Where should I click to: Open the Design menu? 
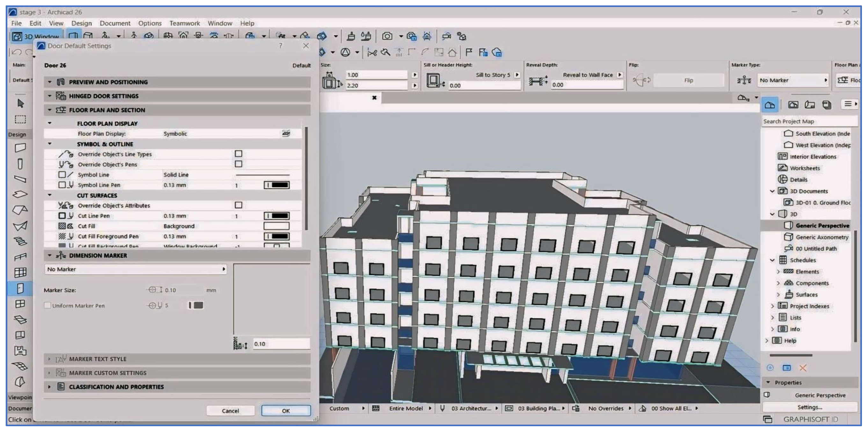pyautogui.click(x=82, y=23)
